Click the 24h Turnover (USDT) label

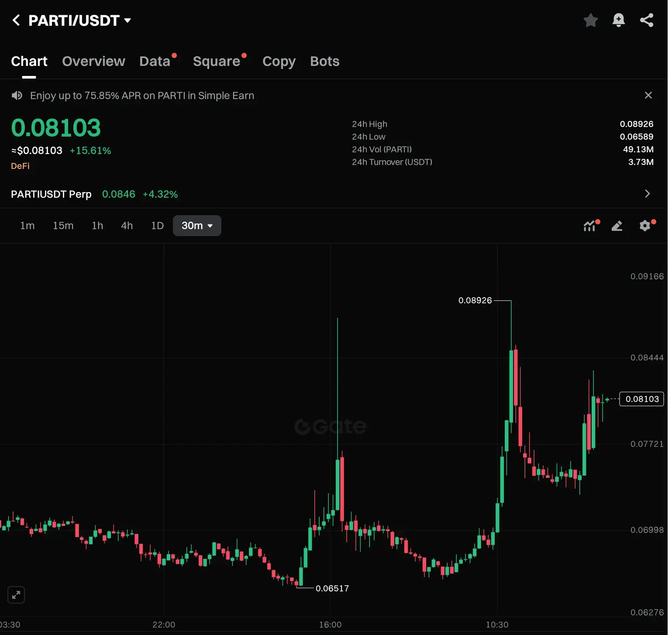pyautogui.click(x=392, y=162)
